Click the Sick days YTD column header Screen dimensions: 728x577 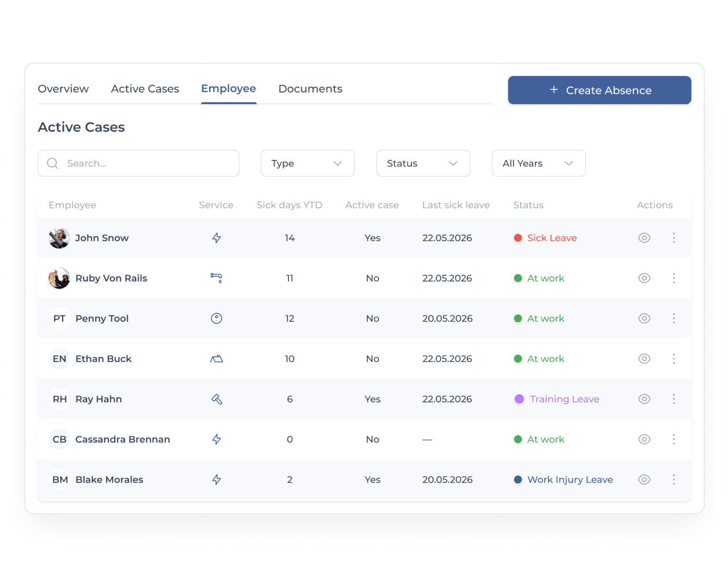click(x=289, y=205)
